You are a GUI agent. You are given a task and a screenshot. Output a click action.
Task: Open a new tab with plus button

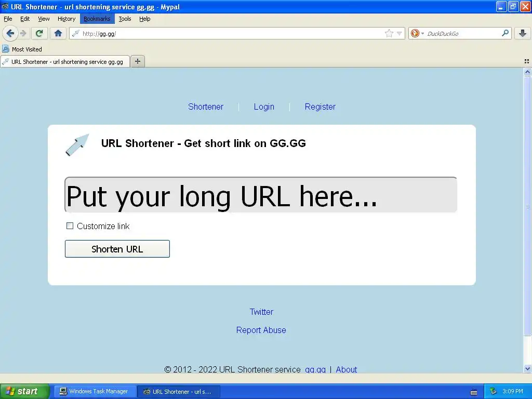(137, 61)
